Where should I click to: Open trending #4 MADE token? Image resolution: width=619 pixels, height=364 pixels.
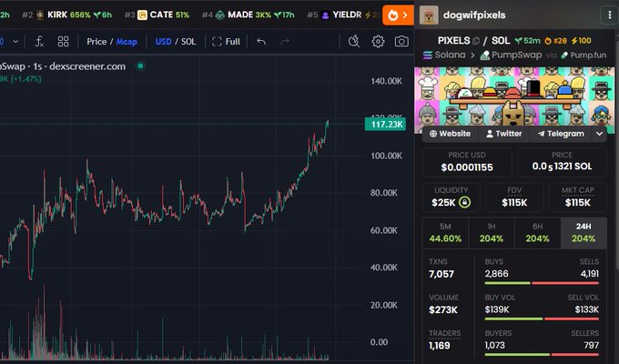pyautogui.click(x=249, y=15)
